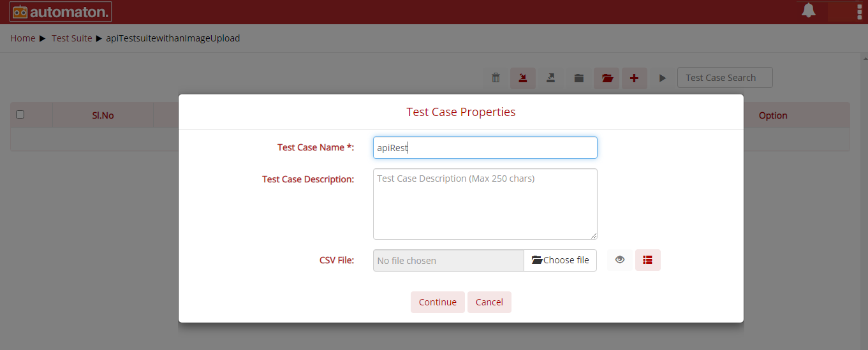The width and height of the screenshot is (868, 350).
Task: Click the eye preview icon for CSV file
Action: coord(620,260)
